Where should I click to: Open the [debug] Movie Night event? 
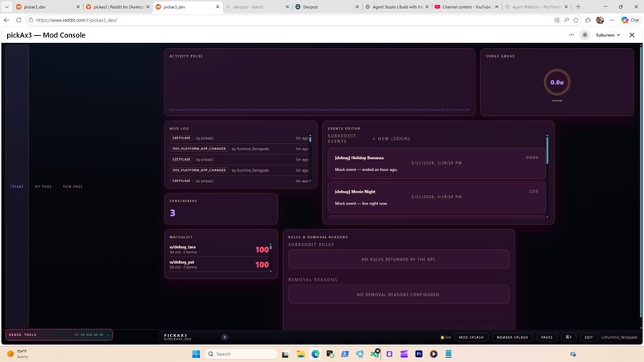436,197
